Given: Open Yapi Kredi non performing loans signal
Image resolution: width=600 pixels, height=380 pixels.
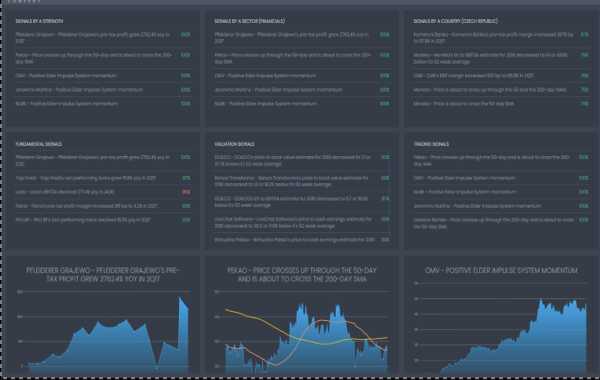Looking at the screenshot, I should (103, 178).
